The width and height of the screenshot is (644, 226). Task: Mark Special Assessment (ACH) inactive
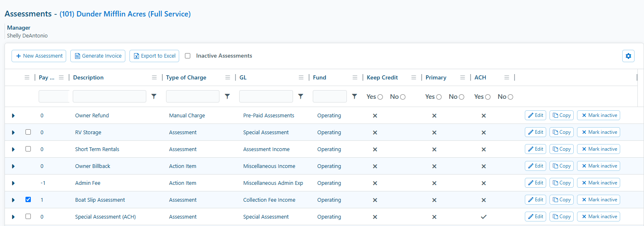tap(599, 217)
